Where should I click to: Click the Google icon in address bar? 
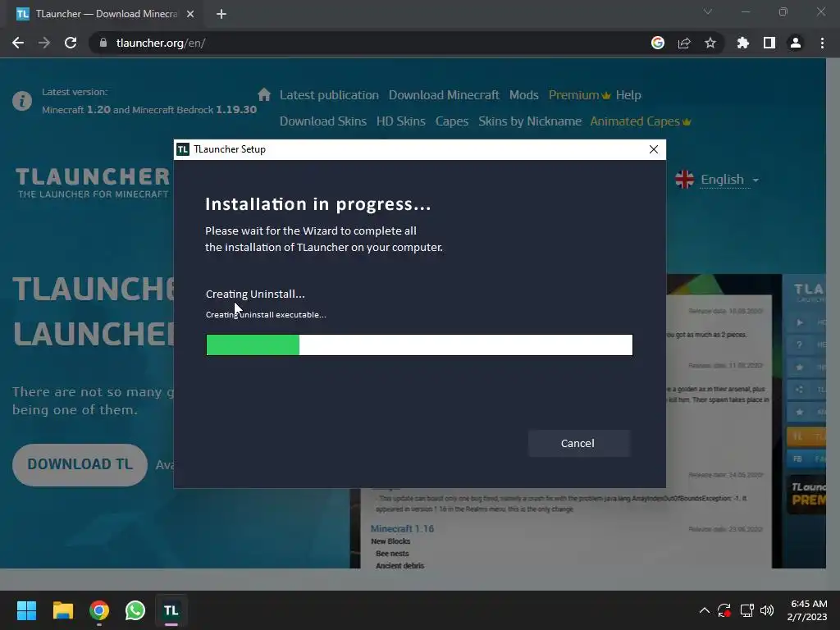click(658, 43)
